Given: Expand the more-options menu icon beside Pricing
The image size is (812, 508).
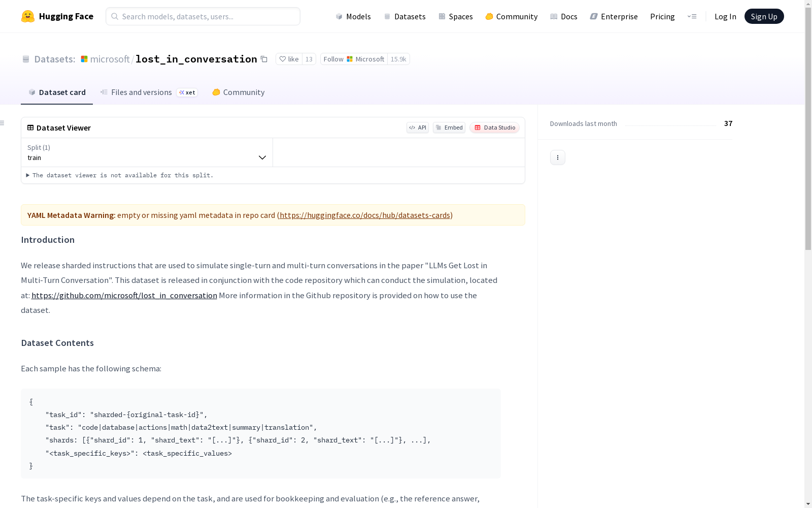Looking at the screenshot, I should [x=692, y=16].
